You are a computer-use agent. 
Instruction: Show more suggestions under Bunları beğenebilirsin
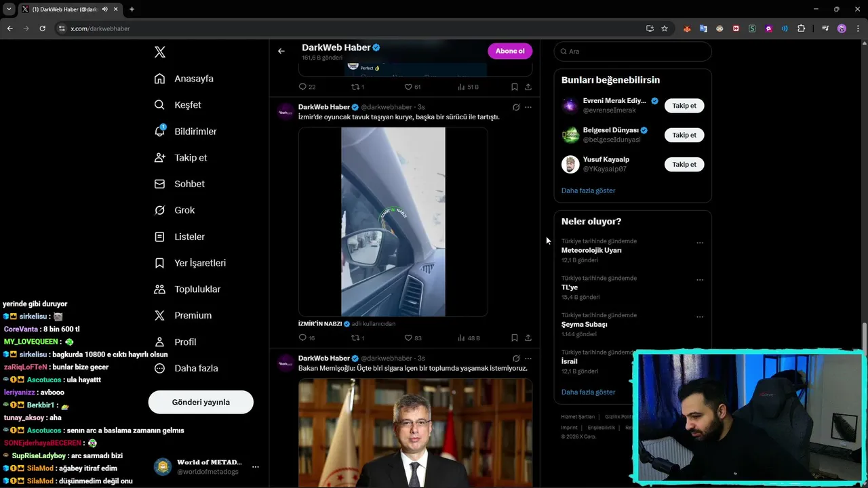coord(588,190)
